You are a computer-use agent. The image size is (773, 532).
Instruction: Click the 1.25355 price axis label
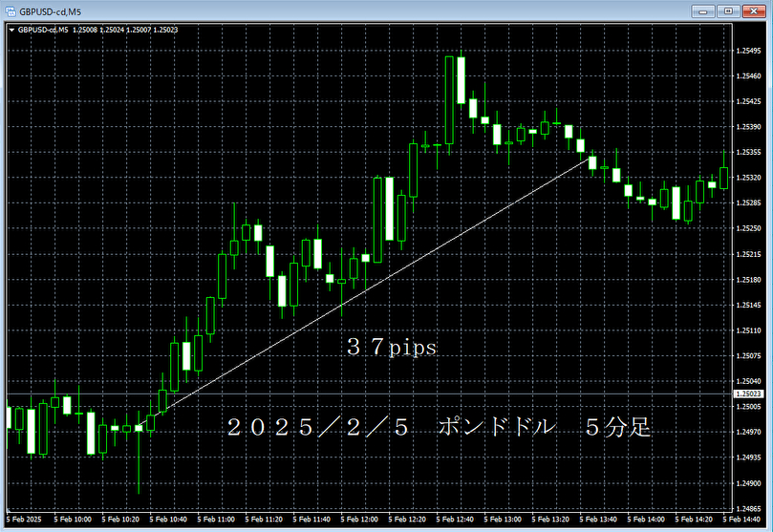point(748,152)
